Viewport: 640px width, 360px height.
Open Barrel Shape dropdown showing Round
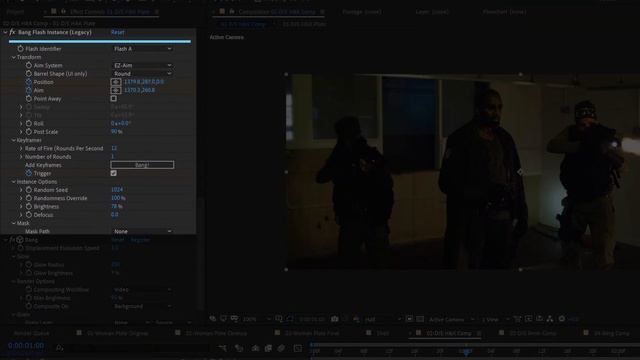(x=142, y=73)
